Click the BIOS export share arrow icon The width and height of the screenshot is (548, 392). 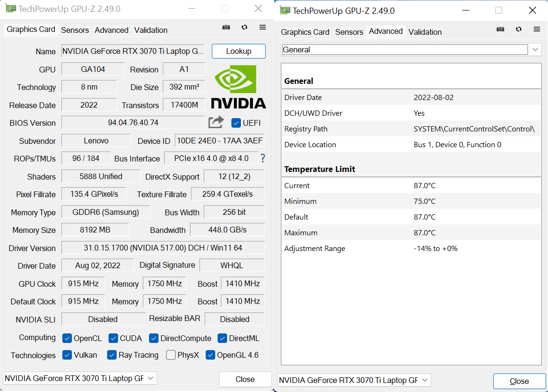pos(216,122)
